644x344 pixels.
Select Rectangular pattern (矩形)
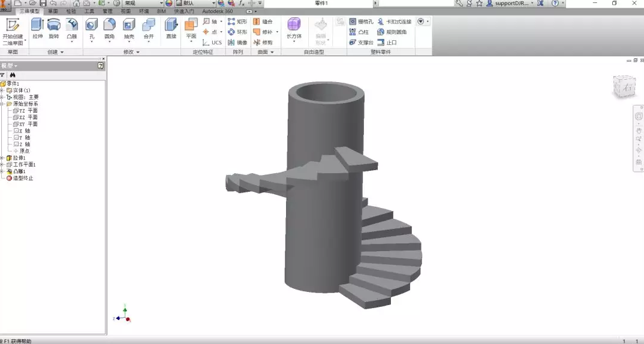[238, 22]
